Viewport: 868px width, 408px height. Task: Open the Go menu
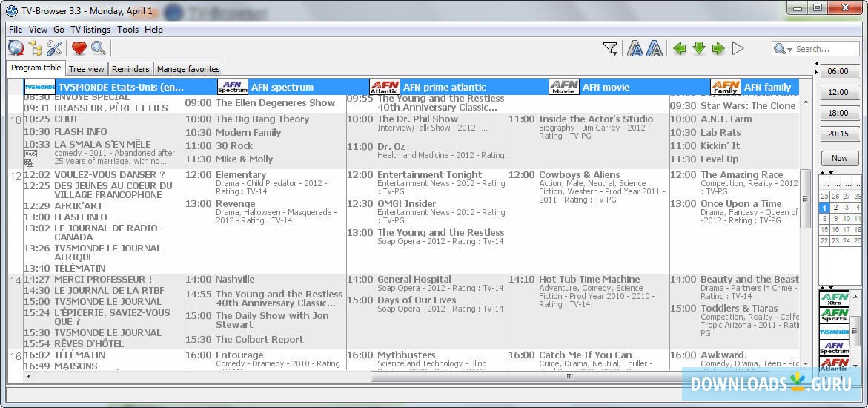point(59,30)
